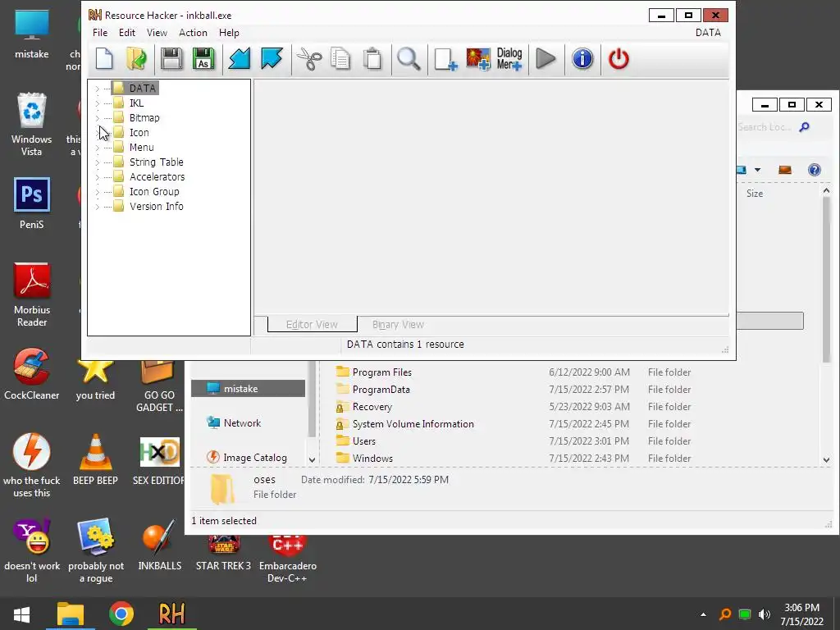Open the Morbius Reader desktop icon

[x=32, y=294]
